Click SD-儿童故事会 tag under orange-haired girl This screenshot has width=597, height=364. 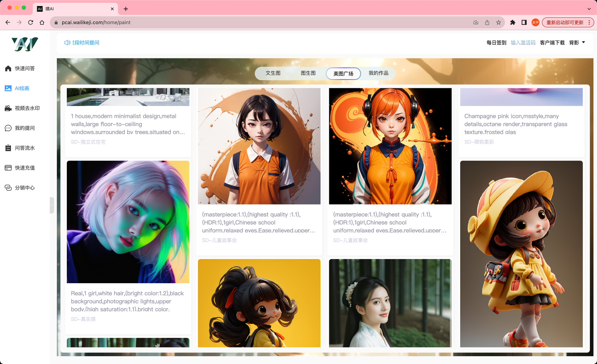(x=350, y=240)
